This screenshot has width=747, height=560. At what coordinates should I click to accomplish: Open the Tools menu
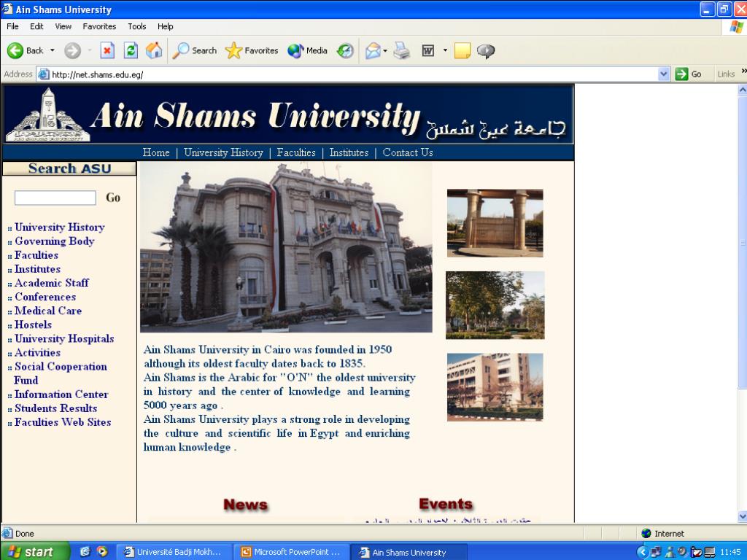point(136,26)
